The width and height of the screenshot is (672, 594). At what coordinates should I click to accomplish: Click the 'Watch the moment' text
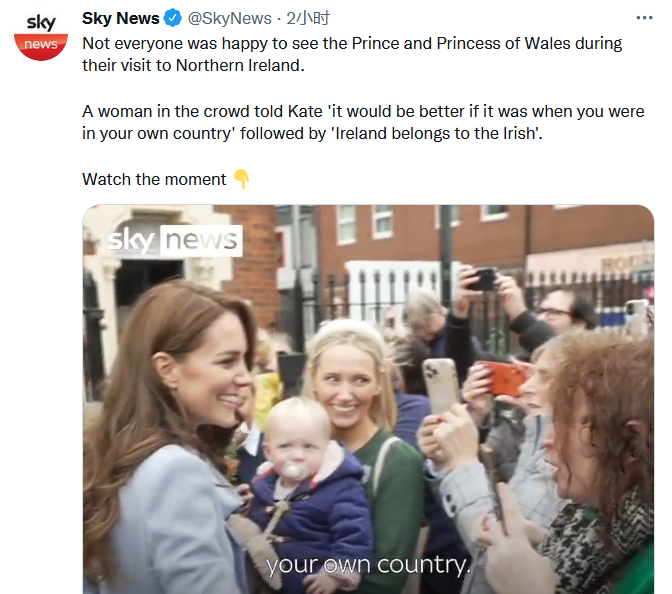(x=154, y=179)
